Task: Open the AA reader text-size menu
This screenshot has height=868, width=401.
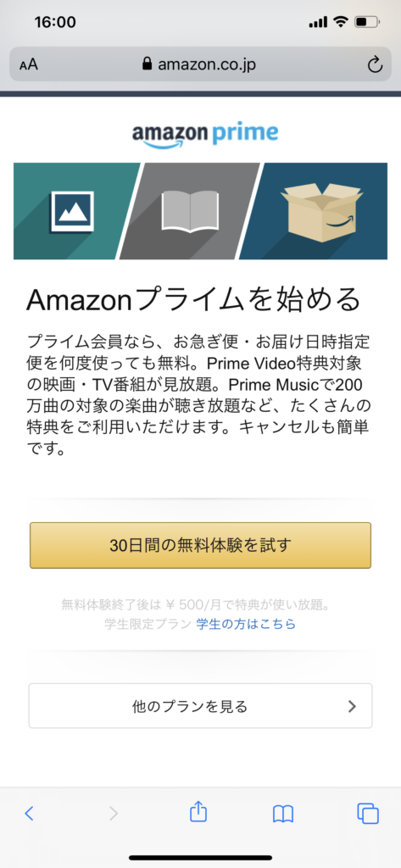Action: coord(29,64)
